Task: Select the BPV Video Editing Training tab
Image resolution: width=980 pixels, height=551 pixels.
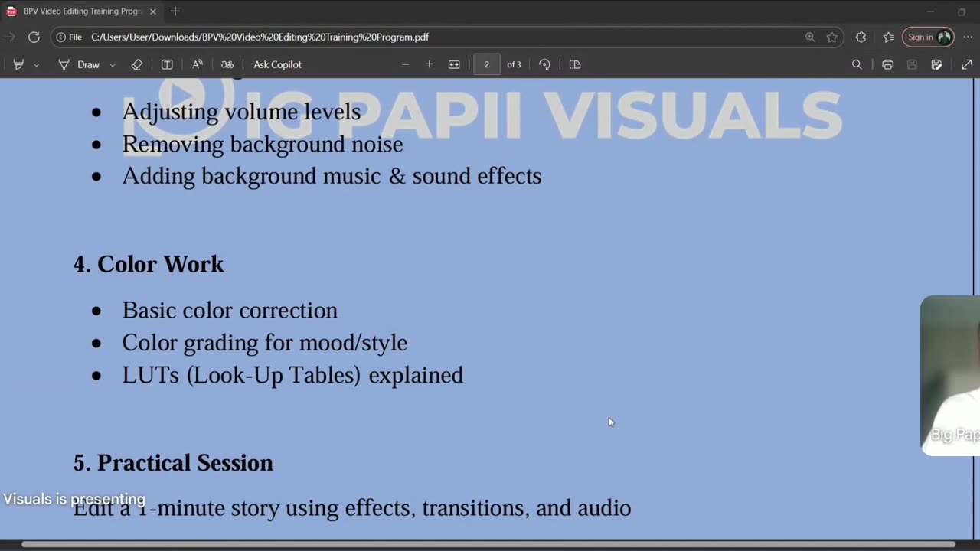Action: tap(83, 11)
